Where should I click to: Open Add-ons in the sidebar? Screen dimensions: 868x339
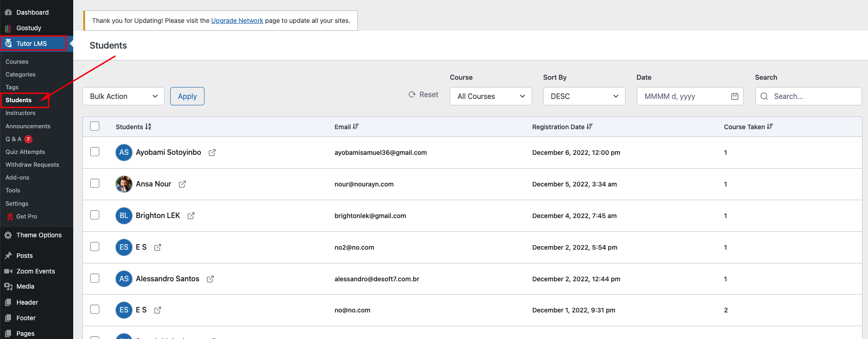click(x=17, y=178)
